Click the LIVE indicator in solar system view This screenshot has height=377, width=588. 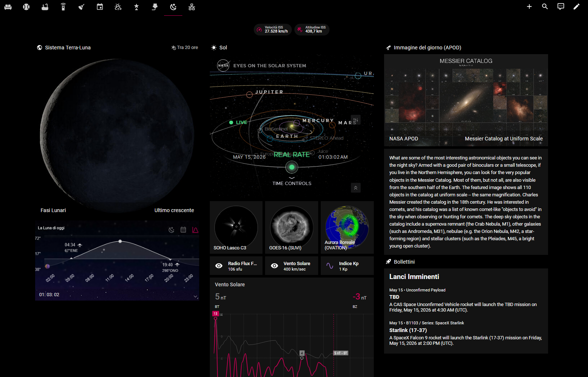(238, 122)
